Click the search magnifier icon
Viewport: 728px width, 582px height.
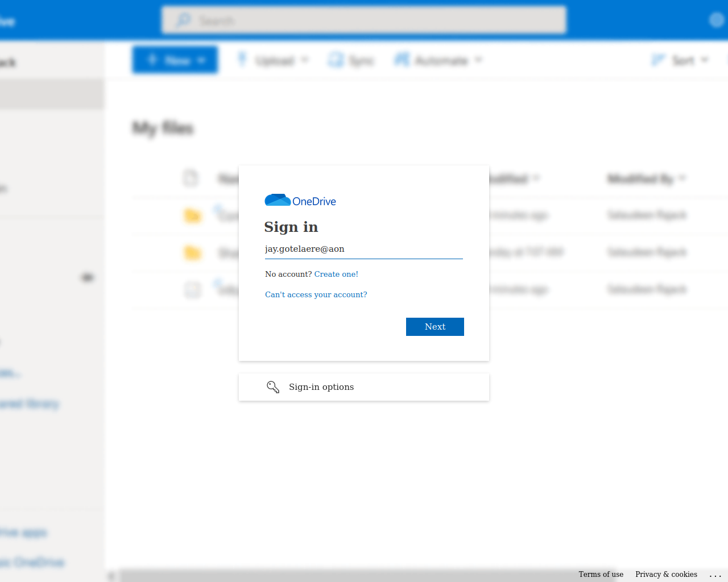(x=183, y=20)
